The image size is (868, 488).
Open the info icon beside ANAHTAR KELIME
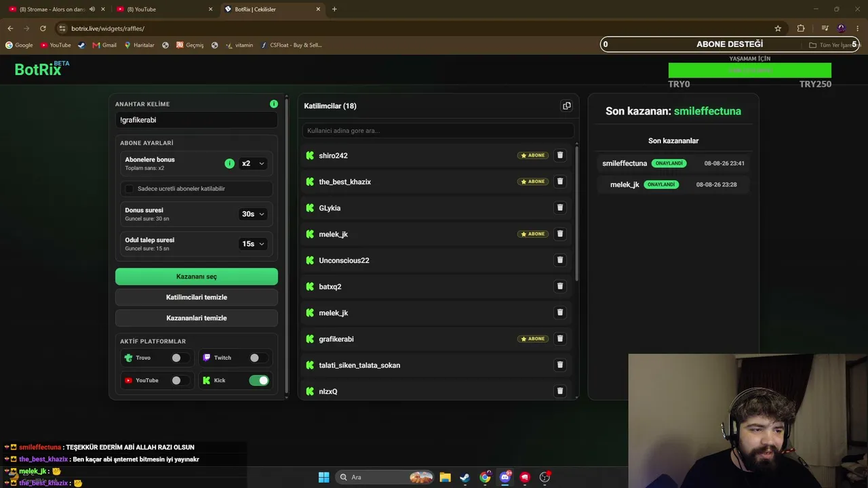pyautogui.click(x=274, y=104)
